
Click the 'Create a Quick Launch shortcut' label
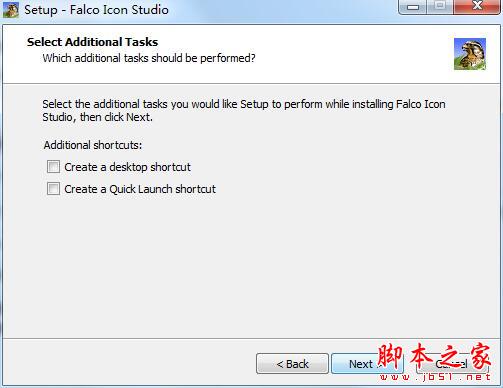click(140, 189)
